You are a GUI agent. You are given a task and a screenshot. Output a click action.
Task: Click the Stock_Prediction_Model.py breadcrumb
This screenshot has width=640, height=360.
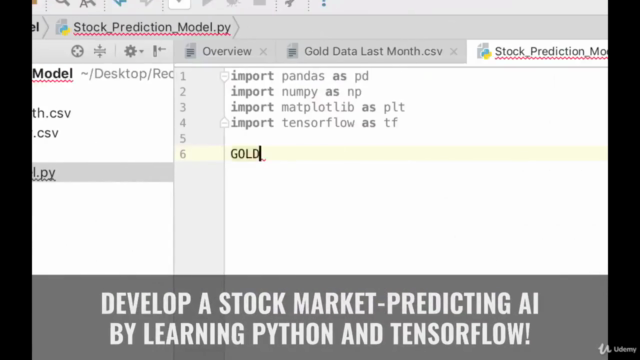pyautogui.click(x=152, y=27)
